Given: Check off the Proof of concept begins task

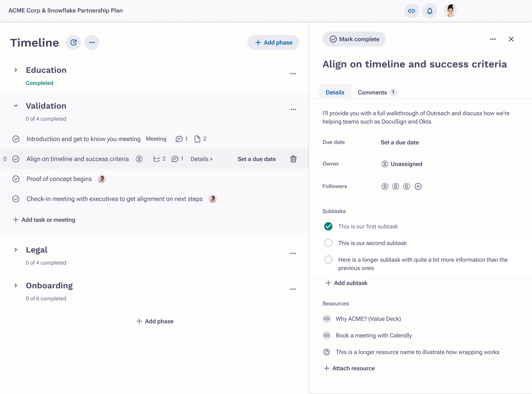Looking at the screenshot, I should pos(16,179).
